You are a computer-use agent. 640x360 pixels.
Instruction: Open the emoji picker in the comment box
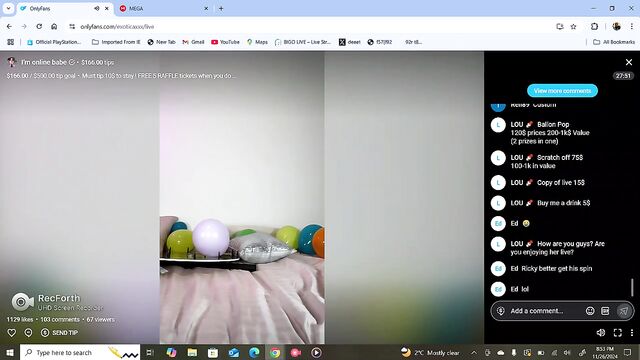pos(590,311)
